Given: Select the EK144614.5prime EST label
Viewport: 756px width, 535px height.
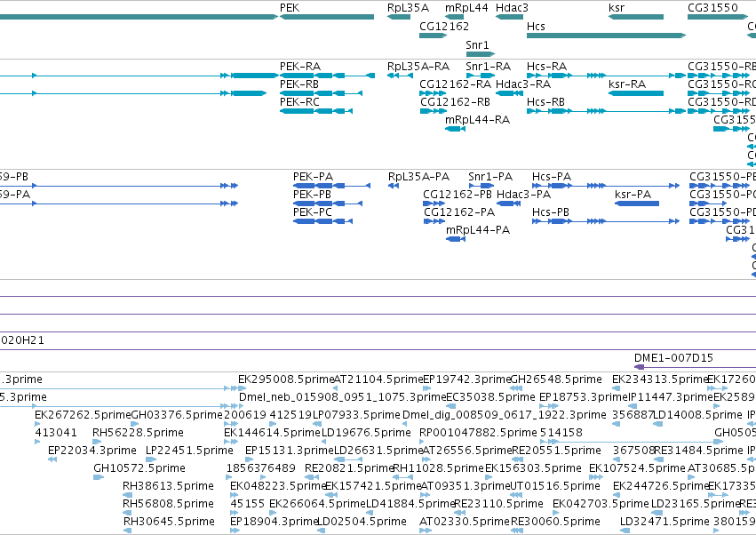Looking at the screenshot, I should click(272, 433).
